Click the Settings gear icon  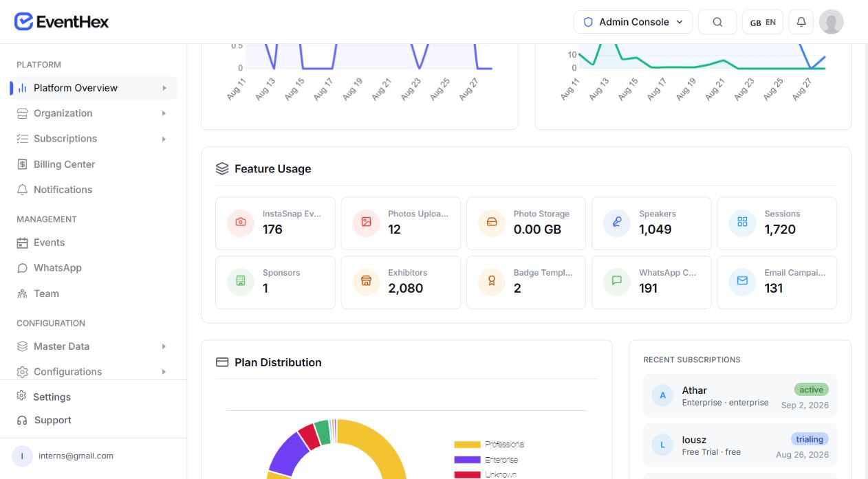pyautogui.click(x=22, y=397)
